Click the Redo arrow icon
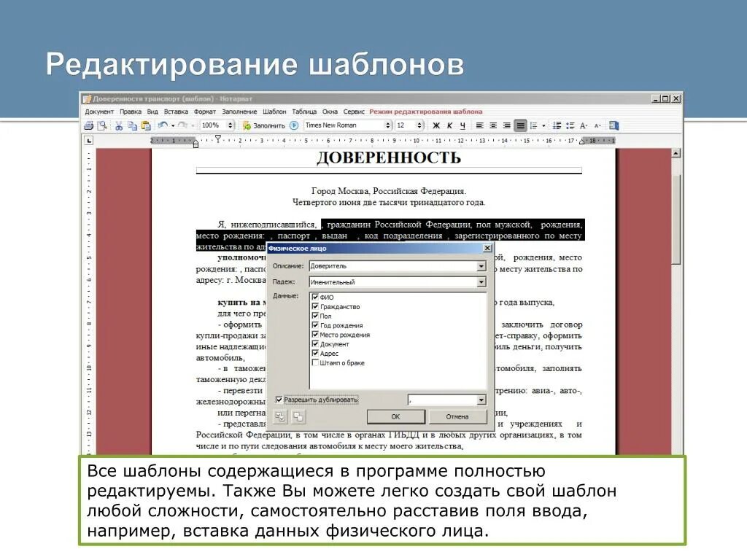747x560 pixels. point(183,125)
